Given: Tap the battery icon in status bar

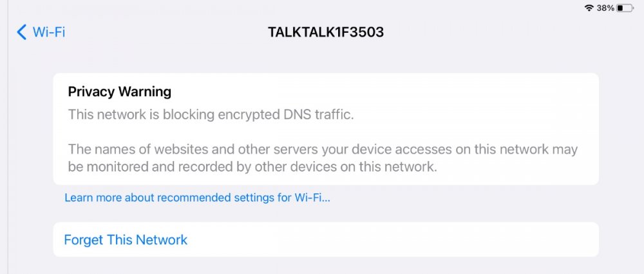Looking at the screenshot, I should point(624,8).
